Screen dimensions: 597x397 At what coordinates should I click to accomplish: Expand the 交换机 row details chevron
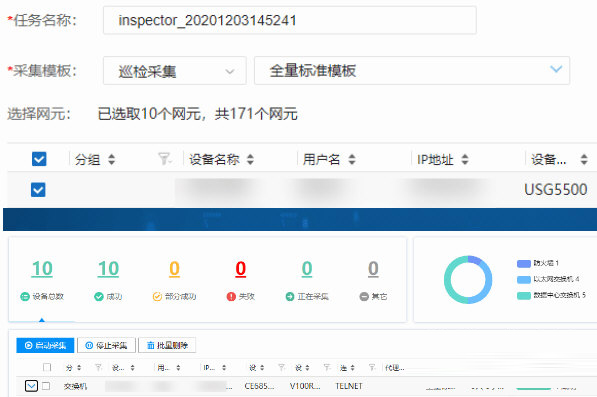(31, 386)
